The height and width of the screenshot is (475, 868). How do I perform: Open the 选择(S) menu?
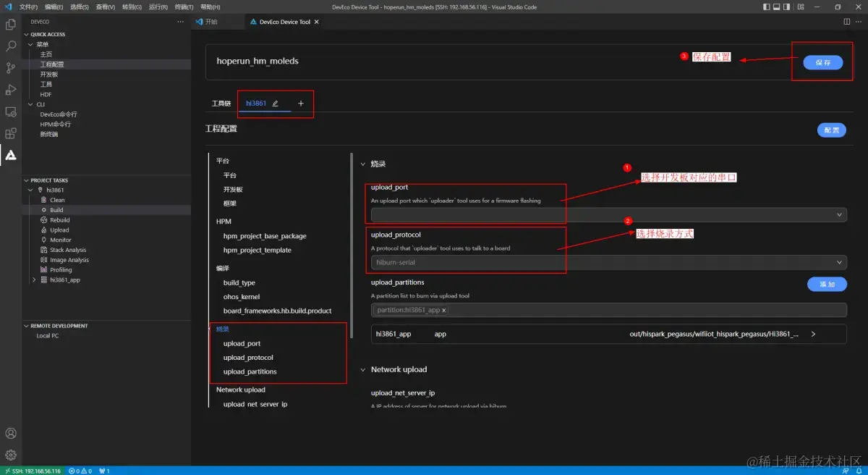pos(80,7)
